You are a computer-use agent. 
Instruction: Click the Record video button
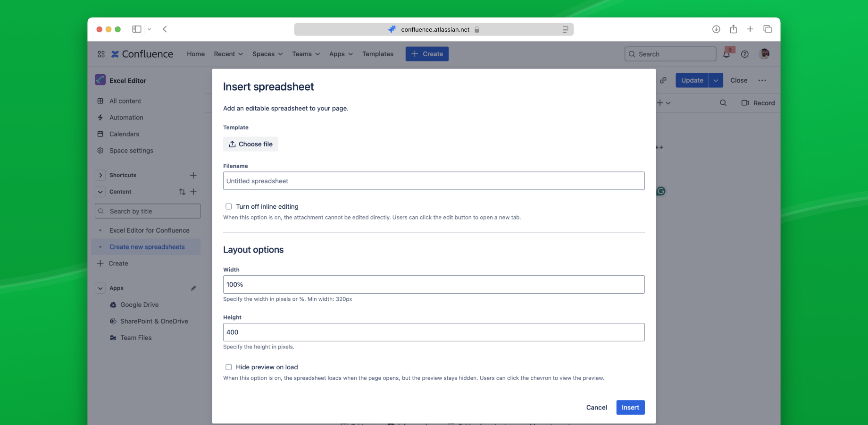758,103
